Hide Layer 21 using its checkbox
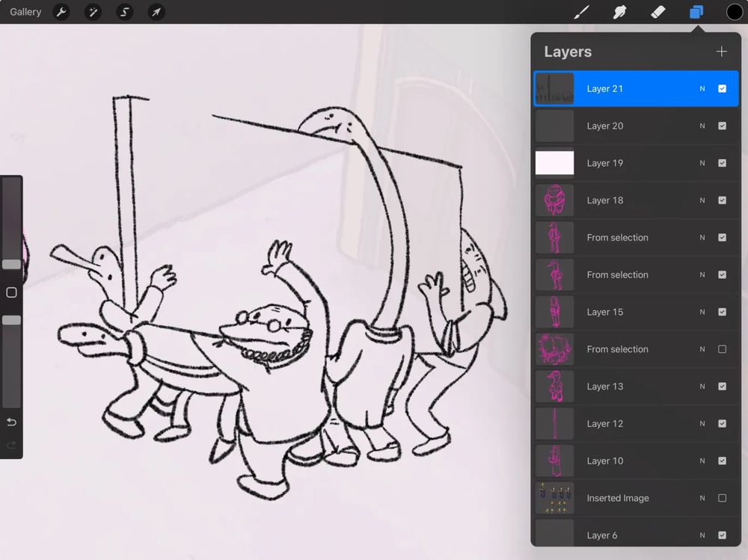Screen dimensions: 748x560 [723, 89]
